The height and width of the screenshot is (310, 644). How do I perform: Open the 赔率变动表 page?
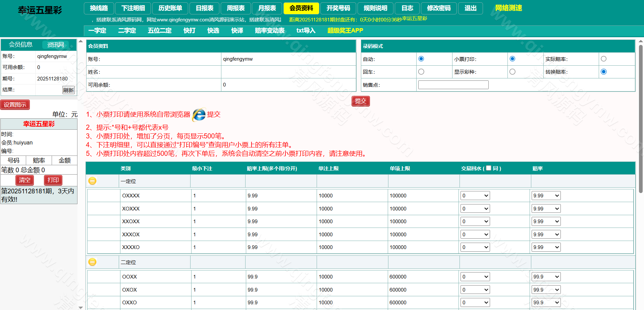click(269, 30)
